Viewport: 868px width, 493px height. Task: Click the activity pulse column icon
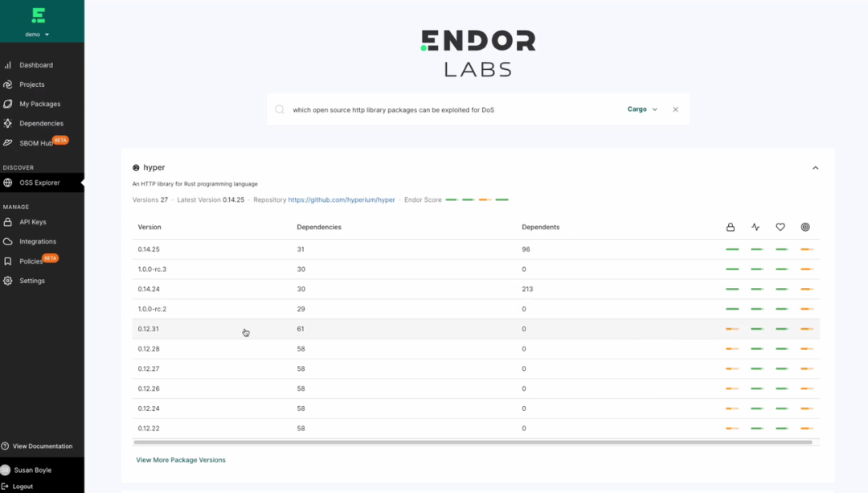(x=755, y=227)
